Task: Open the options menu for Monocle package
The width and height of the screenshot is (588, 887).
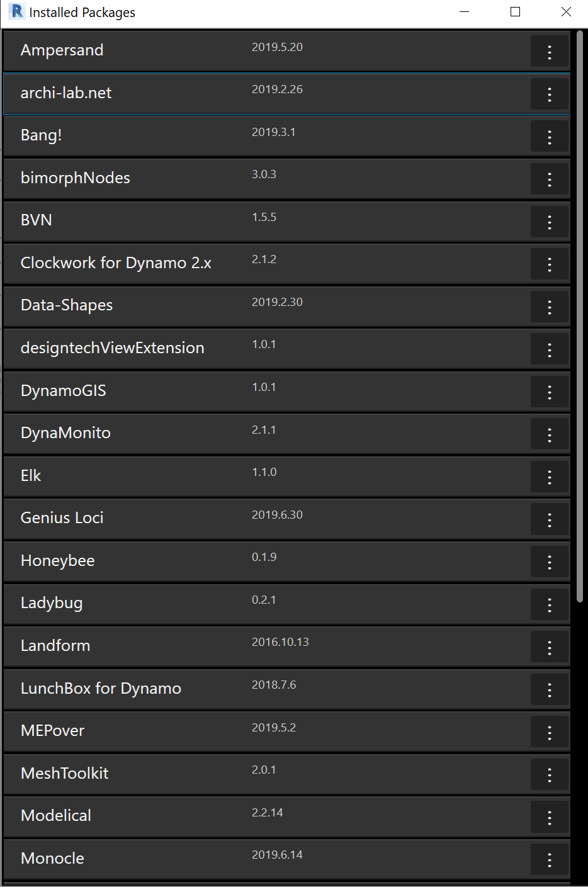Action: (x=549, y=859)
